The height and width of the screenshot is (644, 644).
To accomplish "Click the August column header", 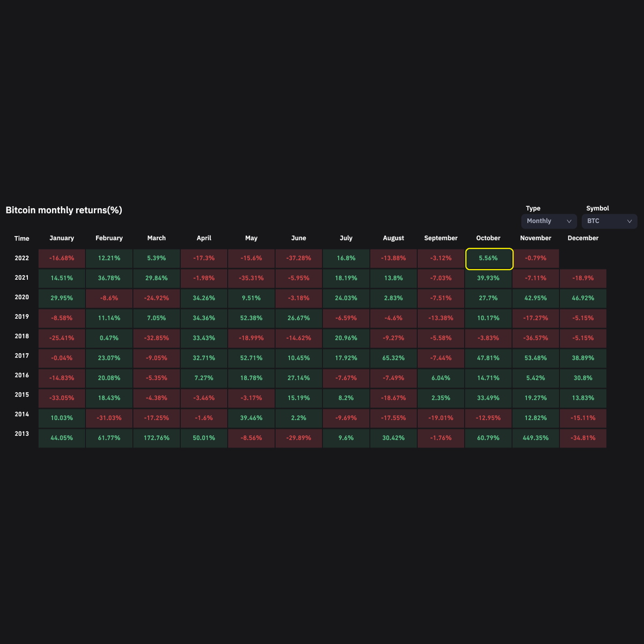I will pos(393,238).
